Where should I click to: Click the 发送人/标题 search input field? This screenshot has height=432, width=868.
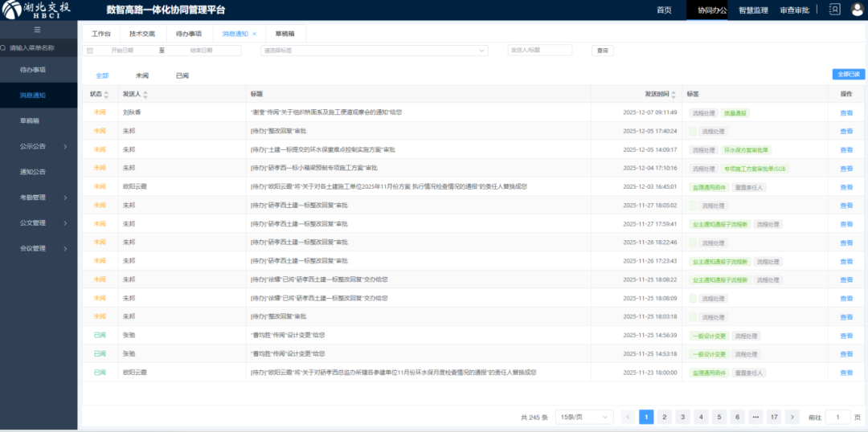click(x=539, y=50)
